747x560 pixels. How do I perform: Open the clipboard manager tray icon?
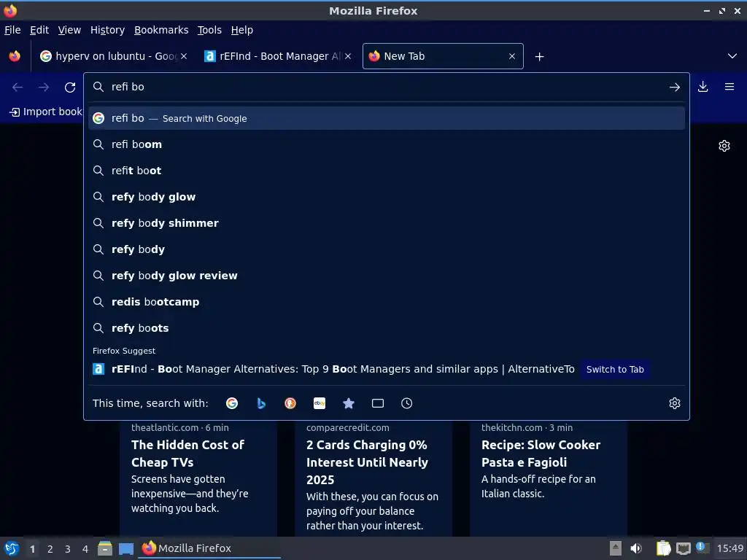(663, 548)
